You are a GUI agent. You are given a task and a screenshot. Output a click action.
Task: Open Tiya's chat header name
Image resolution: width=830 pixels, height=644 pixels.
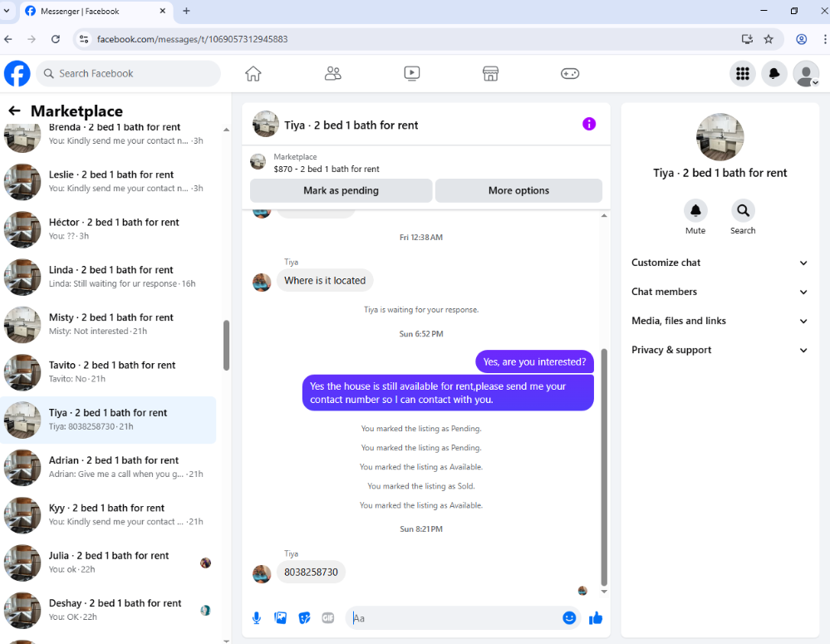click(351, 125)
